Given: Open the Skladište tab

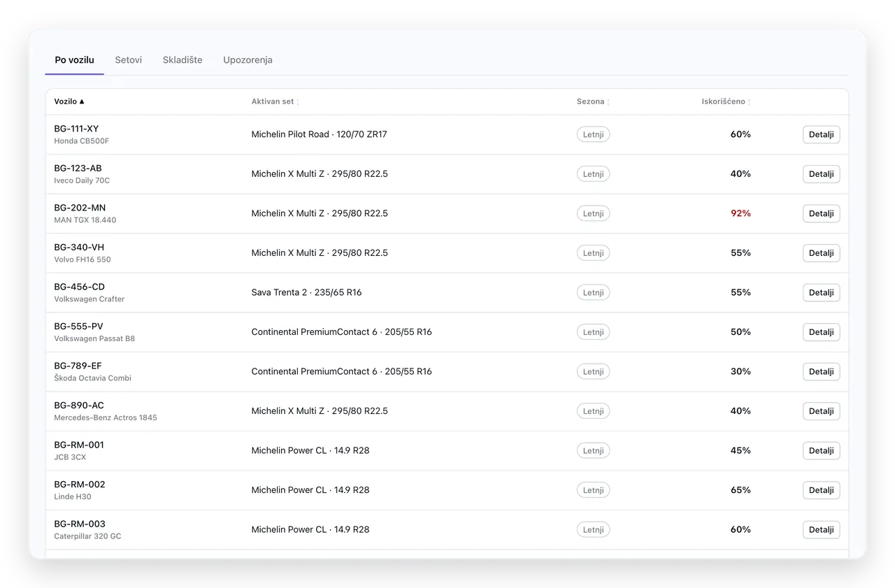Looking at the screenshot, I should [x=182, y=60].
